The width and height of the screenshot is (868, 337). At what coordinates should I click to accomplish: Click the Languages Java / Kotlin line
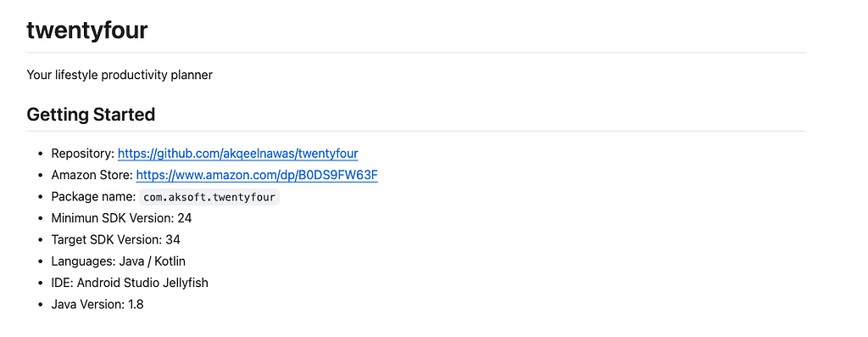click(x=119, y=261)
